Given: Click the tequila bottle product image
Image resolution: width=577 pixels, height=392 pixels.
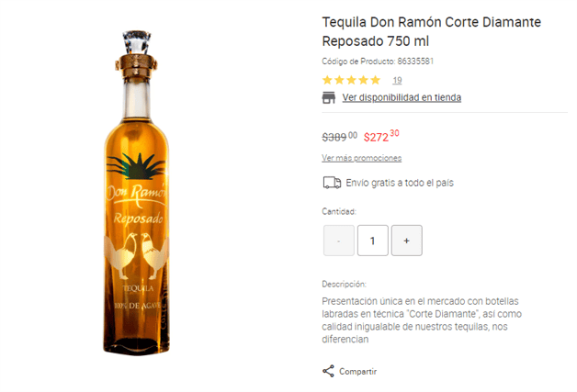Looking at the screenshot, I should pyautogui.click(x=137, y=193).
